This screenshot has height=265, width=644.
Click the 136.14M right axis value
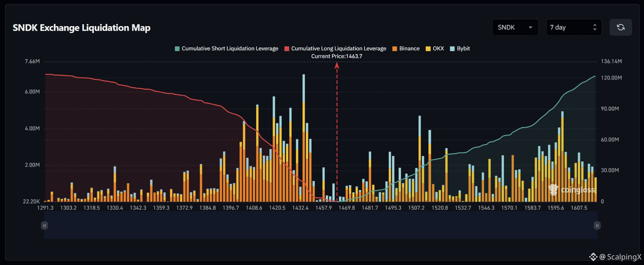[x=611, y=61]
